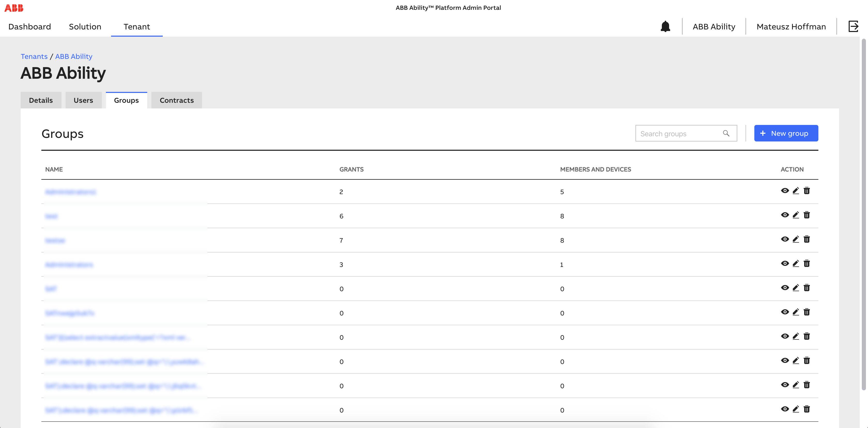Delete group with 6 grants, 8 members
This screenshot has height=428, width=868.
coord(806,215)
